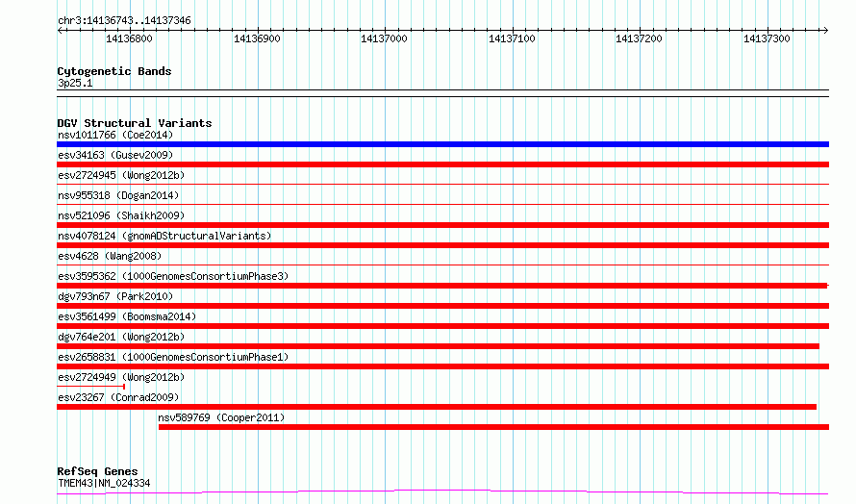856x504 pixels.
Task: Click the blue nsv1011766 variant bar
Action: [x=442, y=144]
